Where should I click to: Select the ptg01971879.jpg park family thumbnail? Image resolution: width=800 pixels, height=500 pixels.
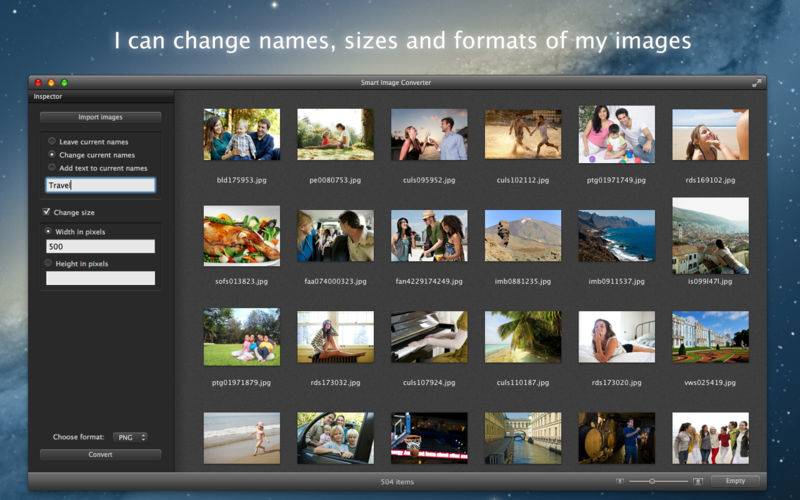click(242, 337)
